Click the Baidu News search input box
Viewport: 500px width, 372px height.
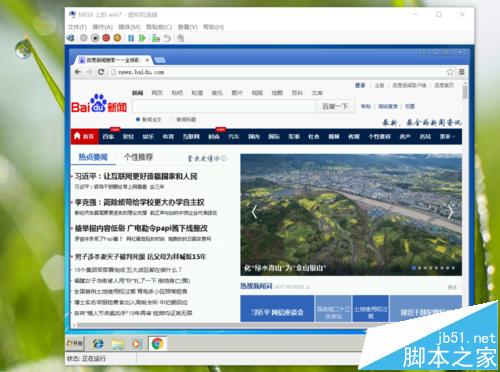[224, 106]
